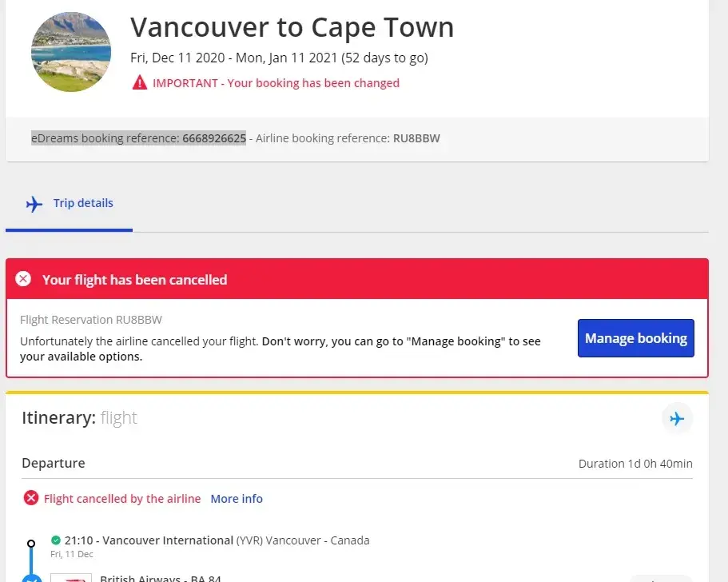The width and height of the screenshot is (728, 582).
Task: Click the round airplane icon in Itinerary header
Action: coord(677,418)
